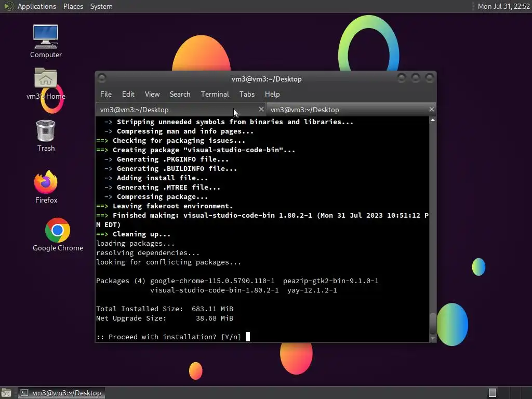Open terminal Search menu

[x=180, y=95]
